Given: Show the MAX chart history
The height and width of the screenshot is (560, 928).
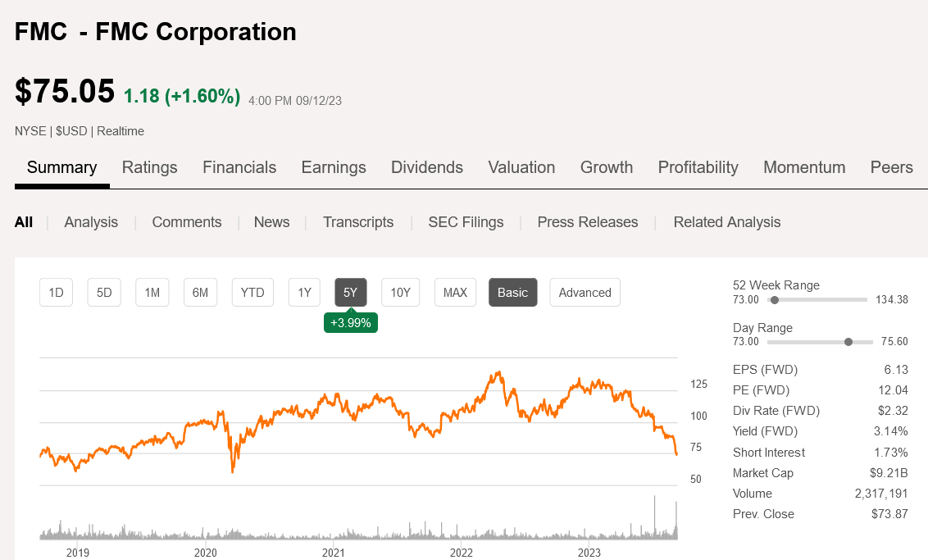Looking at the screenshot, I should click(455, 292).
